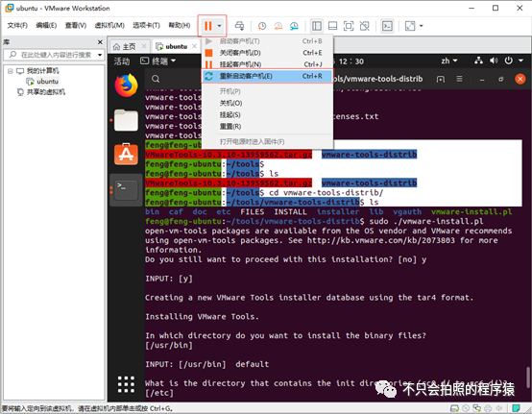The height and width of the screenshot is (414, 532).
Task: Toggle the thumbnail bar view icon
Action: pyautogui.click(x=332, y=26)
